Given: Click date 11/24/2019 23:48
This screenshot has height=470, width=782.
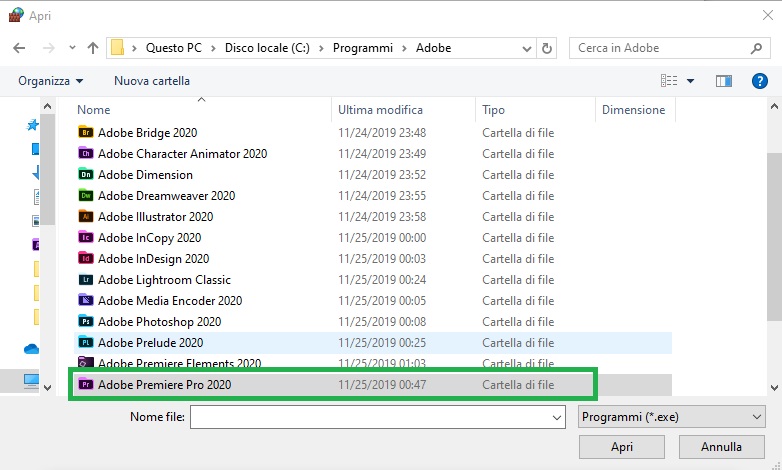Looking at the screenshot, I should pos(382,133).
